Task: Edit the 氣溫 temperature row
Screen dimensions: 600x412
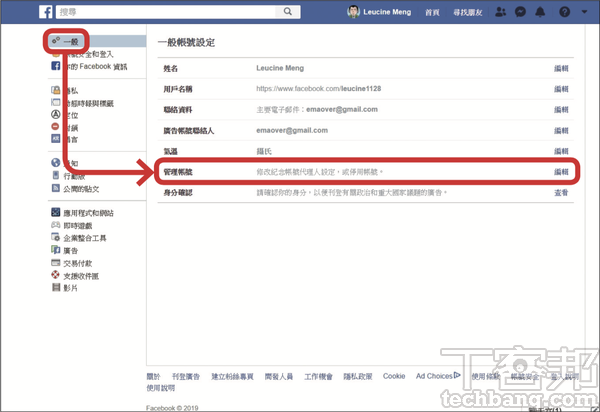Action: point(561,151)
